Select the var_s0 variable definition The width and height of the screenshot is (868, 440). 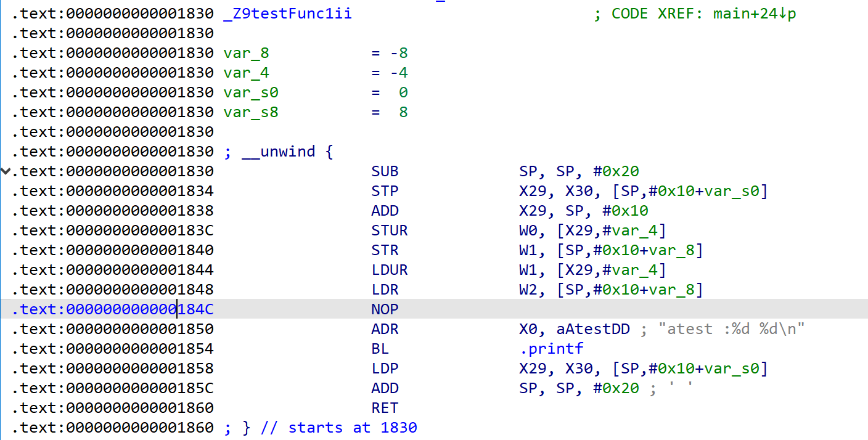pyautogui.click(x=251, y=92)
